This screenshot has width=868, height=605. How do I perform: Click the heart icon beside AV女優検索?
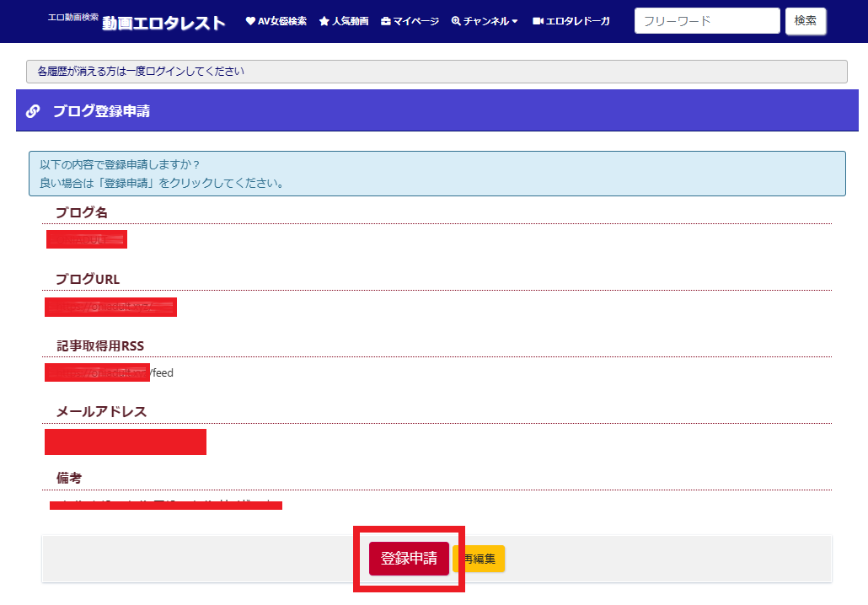pyautogui.click(x=250, y=21)
